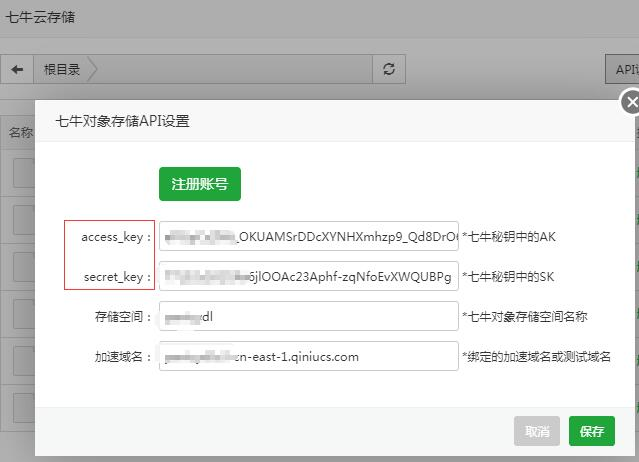Focus the 加速域名 text field

coord(308,356)
